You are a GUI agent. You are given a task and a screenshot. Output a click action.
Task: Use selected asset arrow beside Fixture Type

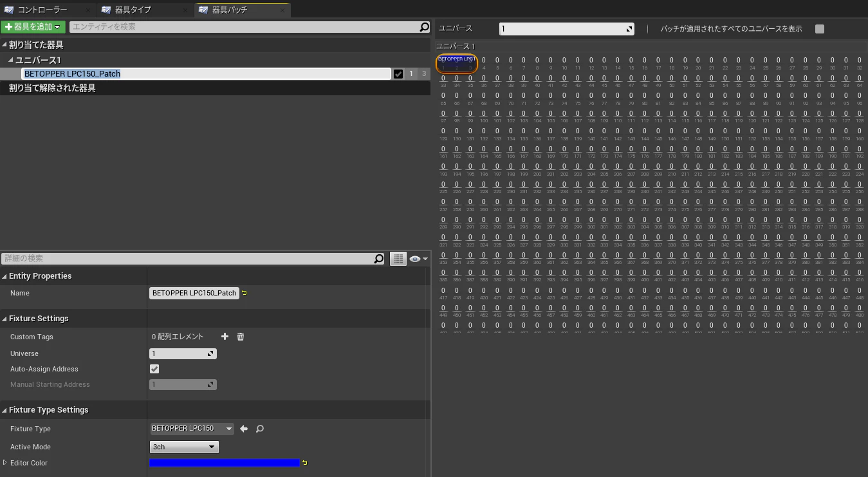pyautogui.click(x=244, y=429)
